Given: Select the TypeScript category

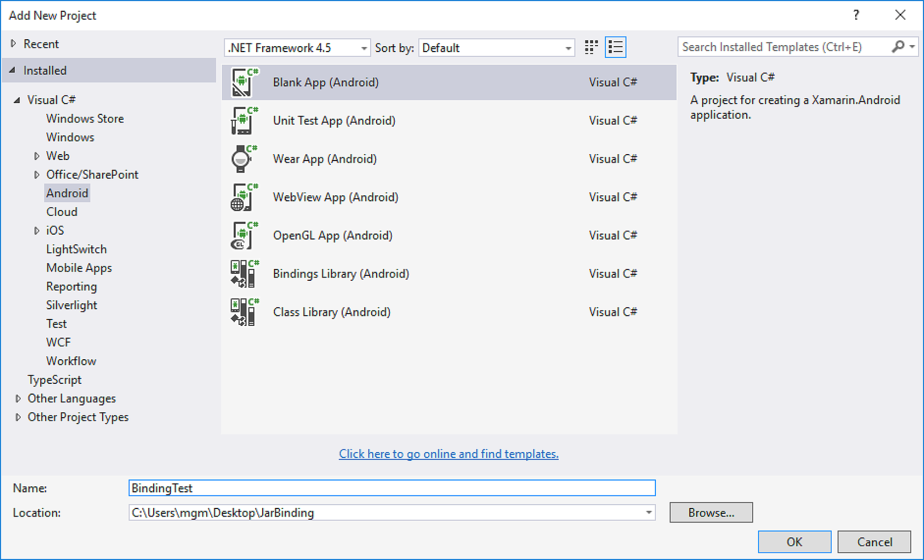Looking at the screenshot, I should click(x=54, y=380).
